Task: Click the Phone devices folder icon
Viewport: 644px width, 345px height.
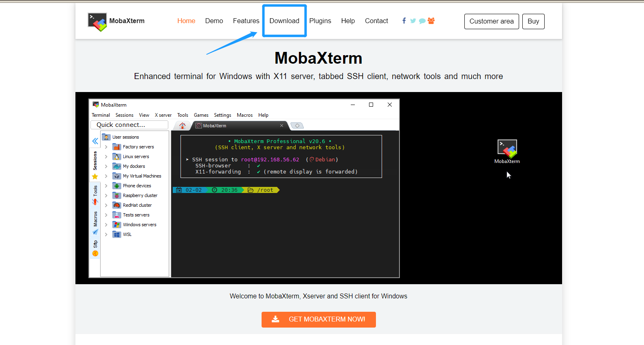Action: coord(117,186)
